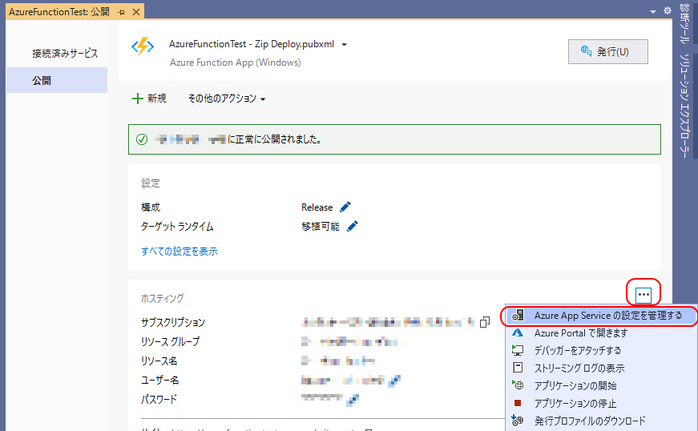Screen dimensions: 698x431
Task: Click the 移植可能 runtime value
Action: 320,227
